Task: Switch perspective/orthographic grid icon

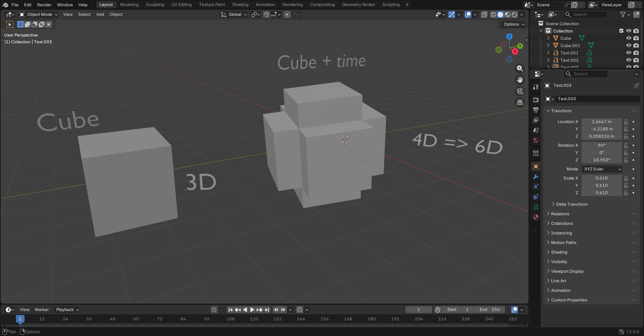Action: coord(520,102)
